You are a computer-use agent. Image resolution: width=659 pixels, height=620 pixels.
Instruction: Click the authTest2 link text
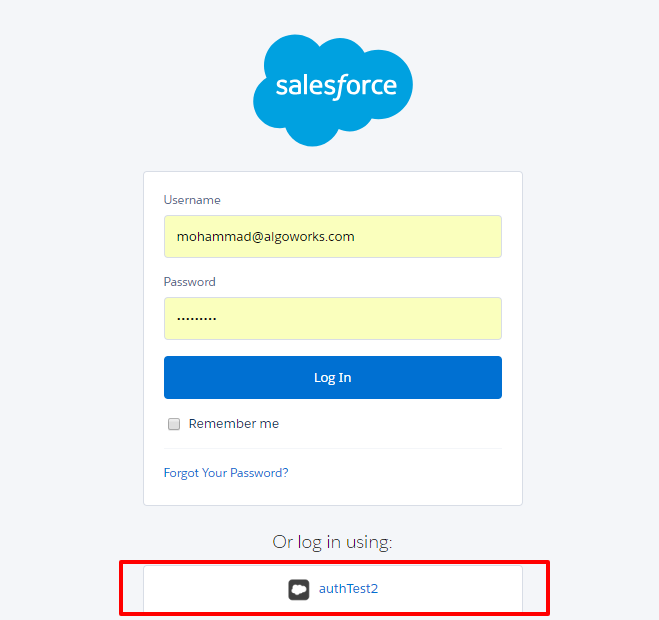click(348, 589)
